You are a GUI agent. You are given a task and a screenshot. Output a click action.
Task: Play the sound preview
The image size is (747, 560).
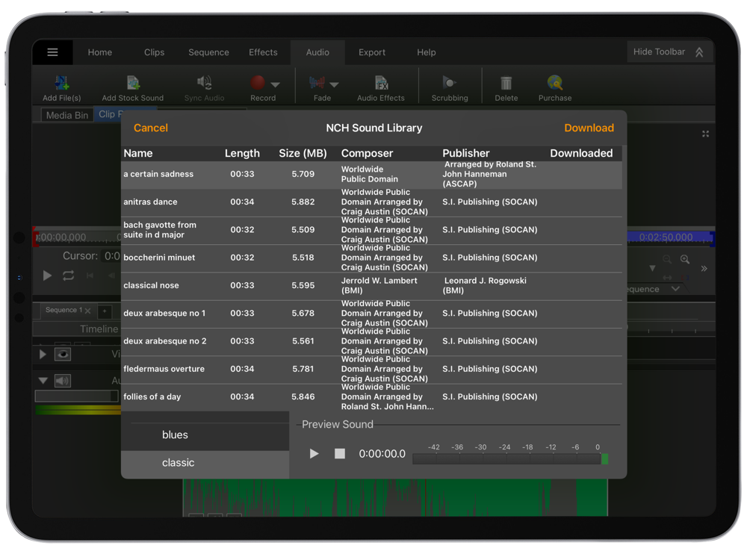[314, 454]
